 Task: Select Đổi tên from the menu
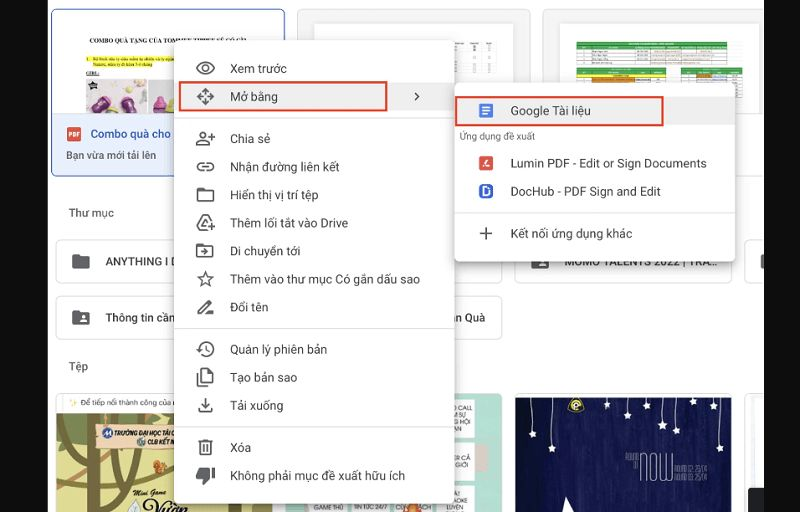click(x=314, y=307)
